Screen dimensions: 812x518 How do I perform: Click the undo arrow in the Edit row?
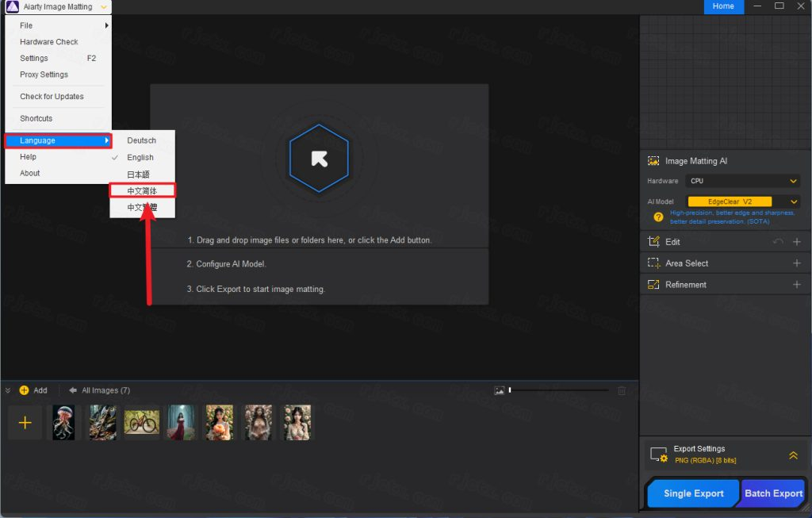tap(778, 242)
